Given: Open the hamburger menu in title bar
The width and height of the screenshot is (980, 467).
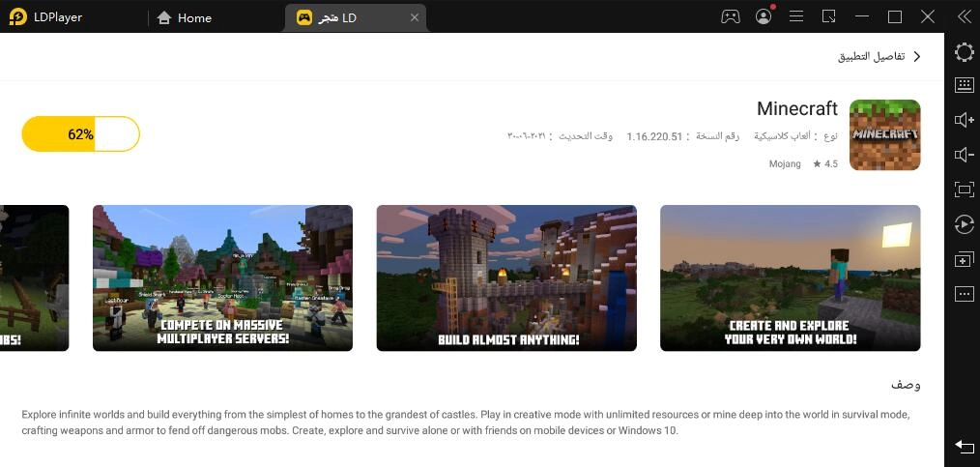Looking at the screenshot, I should 796,16.
